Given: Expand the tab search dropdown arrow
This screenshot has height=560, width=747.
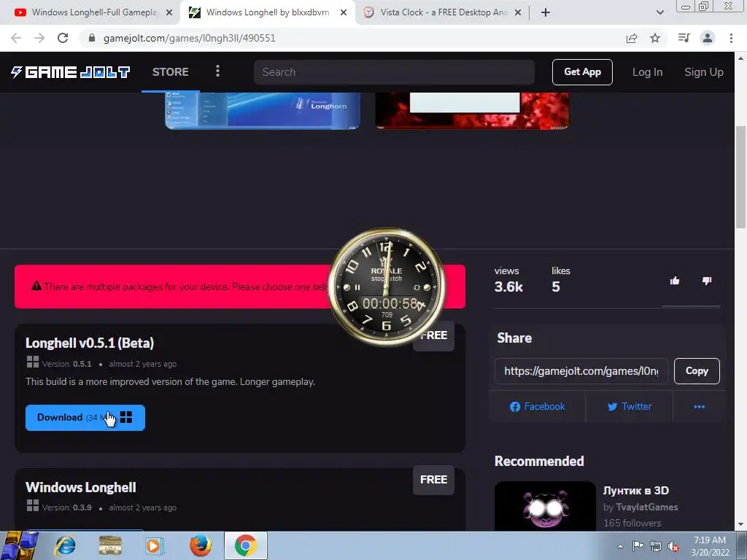Looking at the screenshot, I should click(659, 13).
